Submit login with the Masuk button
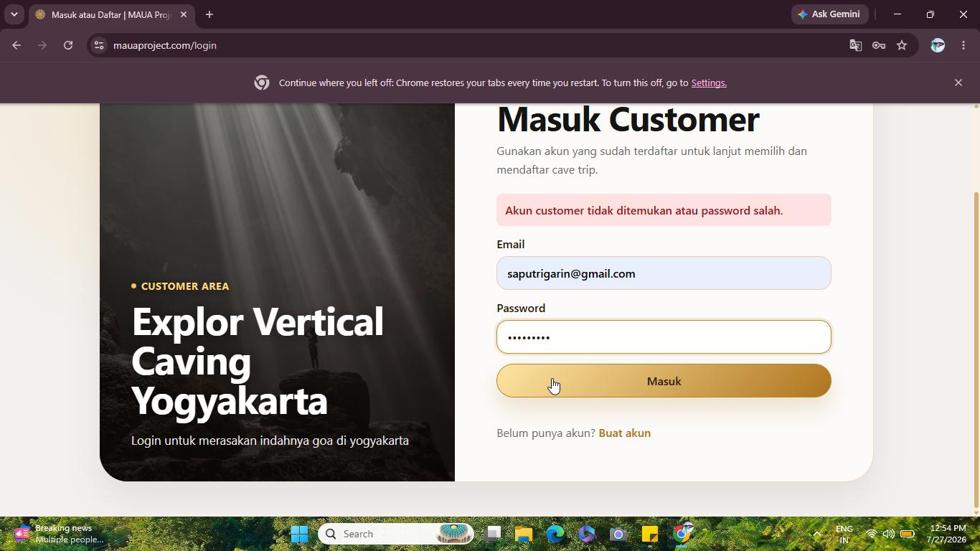Screen dimensions: 980x551 pyautogui.click(x=664, y=381)
